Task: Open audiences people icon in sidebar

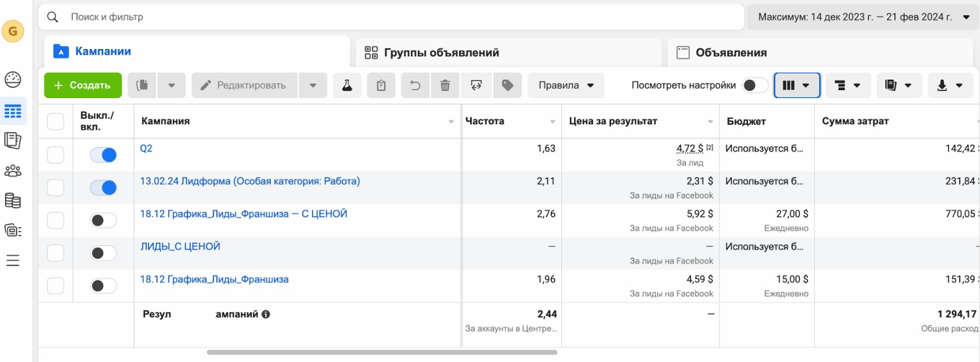Action: (13, 171)
